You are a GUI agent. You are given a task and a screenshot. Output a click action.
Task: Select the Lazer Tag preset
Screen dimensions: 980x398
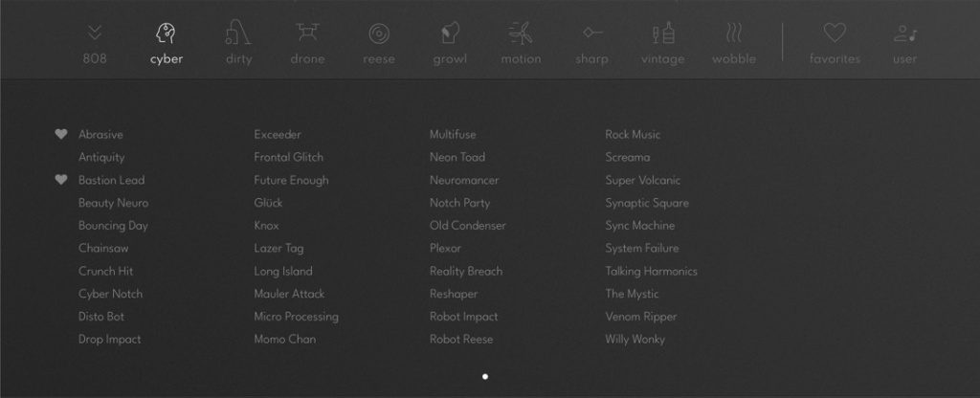point(278,248)
